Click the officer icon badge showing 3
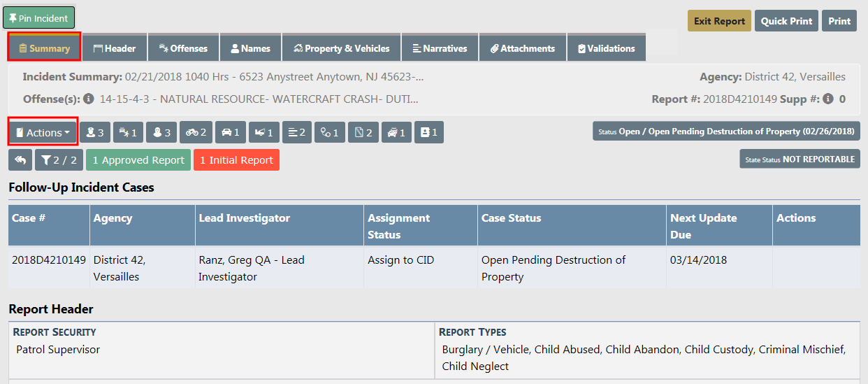 pyautogui.click(x=96, y=132)
